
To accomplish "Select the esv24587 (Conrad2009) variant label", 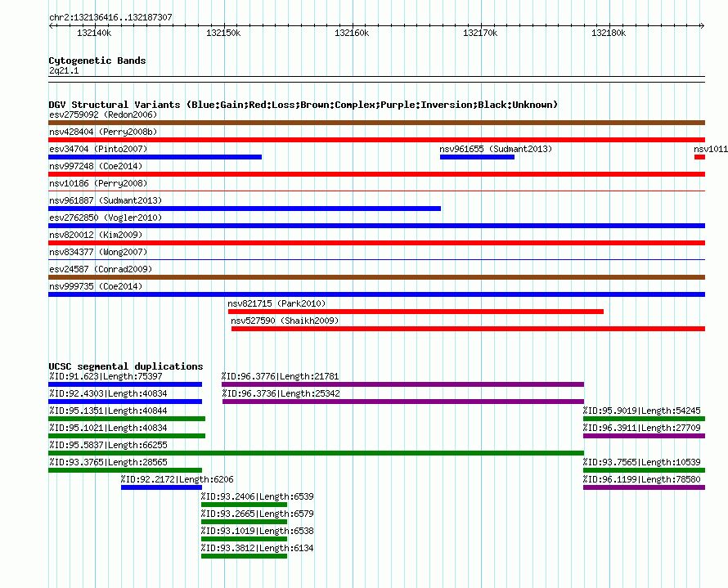I will [x=101, y=269].
